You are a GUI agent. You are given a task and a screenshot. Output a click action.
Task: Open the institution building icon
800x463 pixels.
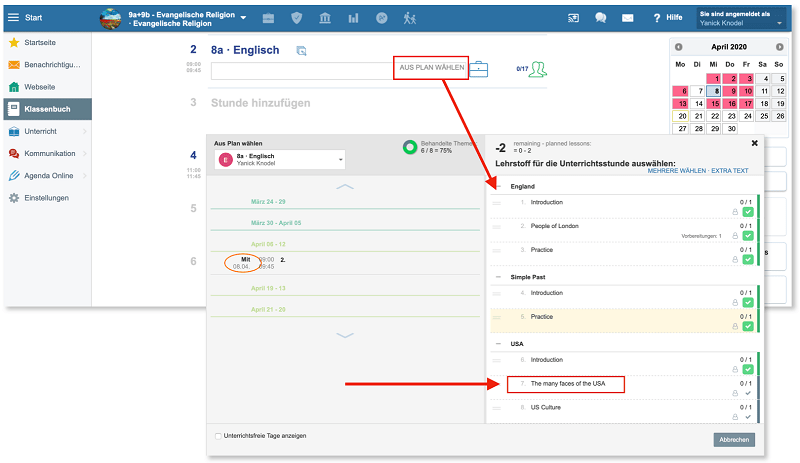pyautogui.click(x=326, y=18)
